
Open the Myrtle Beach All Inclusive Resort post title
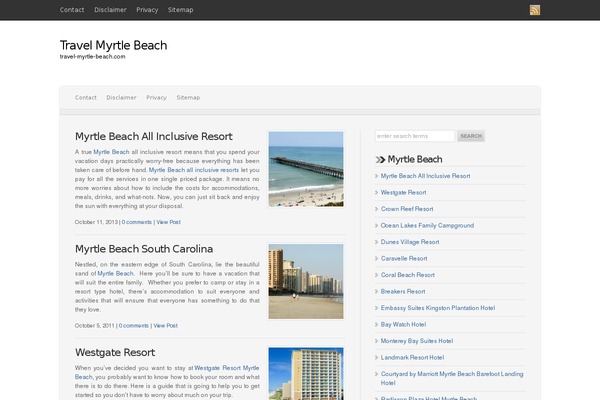(154, 136)
